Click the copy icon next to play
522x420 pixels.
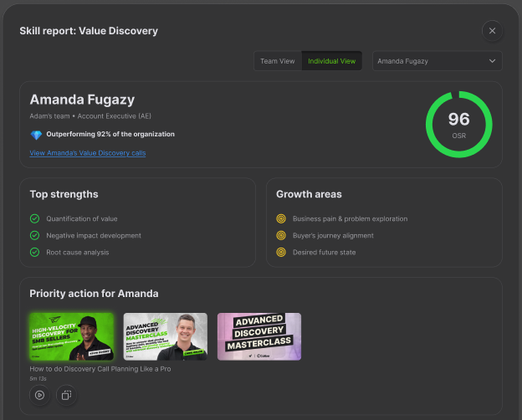click(66, 395)
